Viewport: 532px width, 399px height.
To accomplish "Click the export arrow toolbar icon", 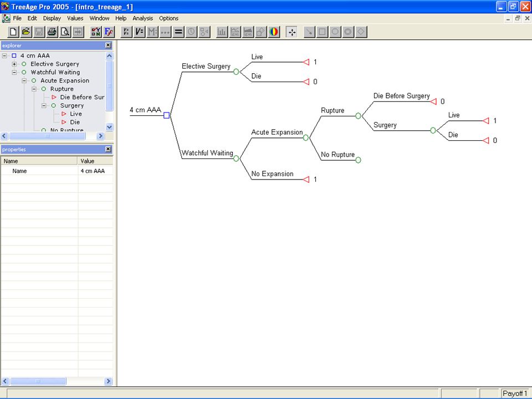I will (78, 32).
